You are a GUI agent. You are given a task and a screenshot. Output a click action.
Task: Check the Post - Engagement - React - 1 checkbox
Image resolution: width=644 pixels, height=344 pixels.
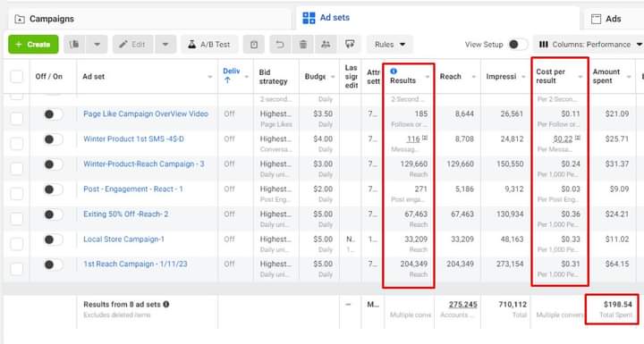16,194
